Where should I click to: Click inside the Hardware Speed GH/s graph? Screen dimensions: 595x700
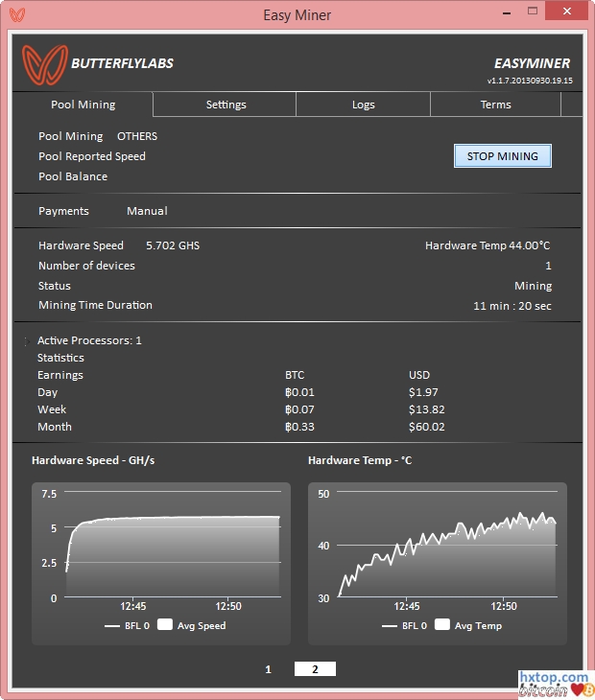click(173, 556)
